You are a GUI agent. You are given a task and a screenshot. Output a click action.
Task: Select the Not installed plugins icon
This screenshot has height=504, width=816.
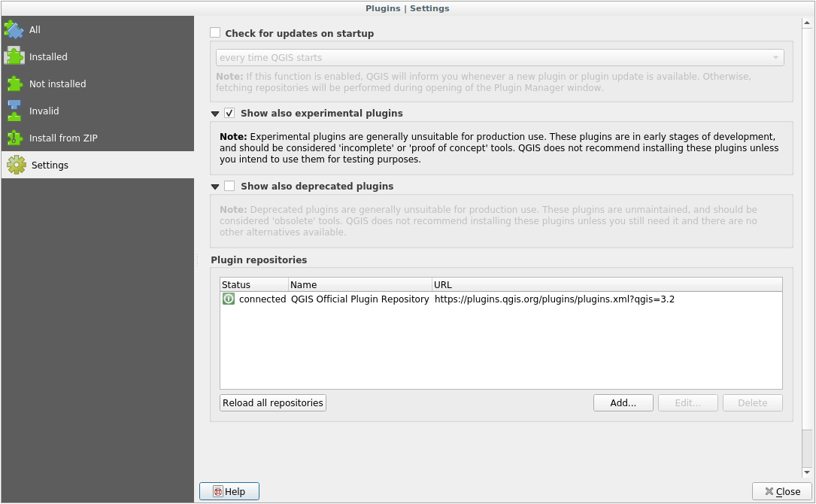[x=15, y=83]
